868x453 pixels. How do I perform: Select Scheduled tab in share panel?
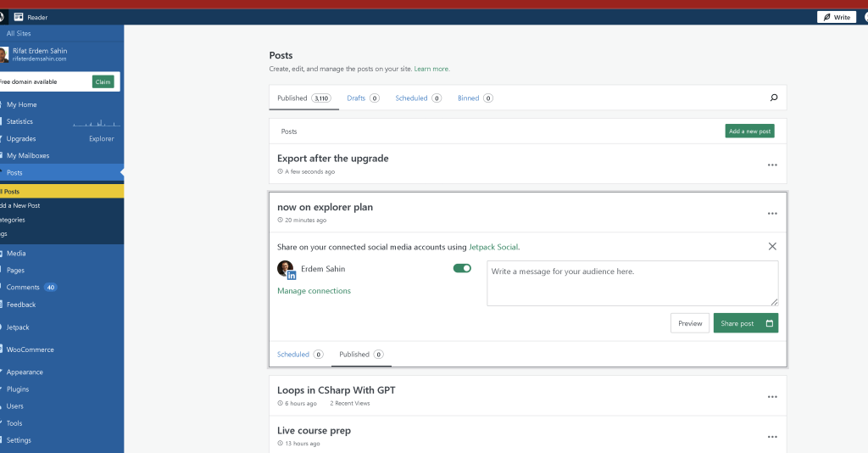[x=300, y=355]
